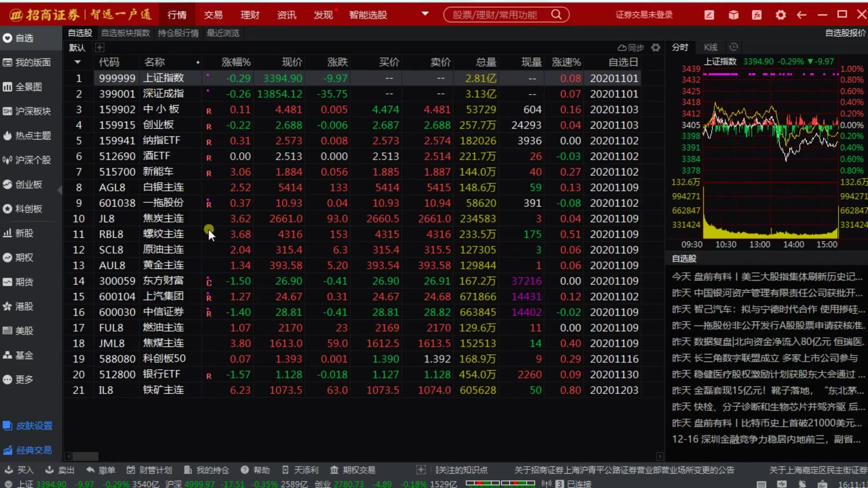Select the 分时 chart tab
The width and height of the screenshot is (868, 488).
[x=680, y=47]
